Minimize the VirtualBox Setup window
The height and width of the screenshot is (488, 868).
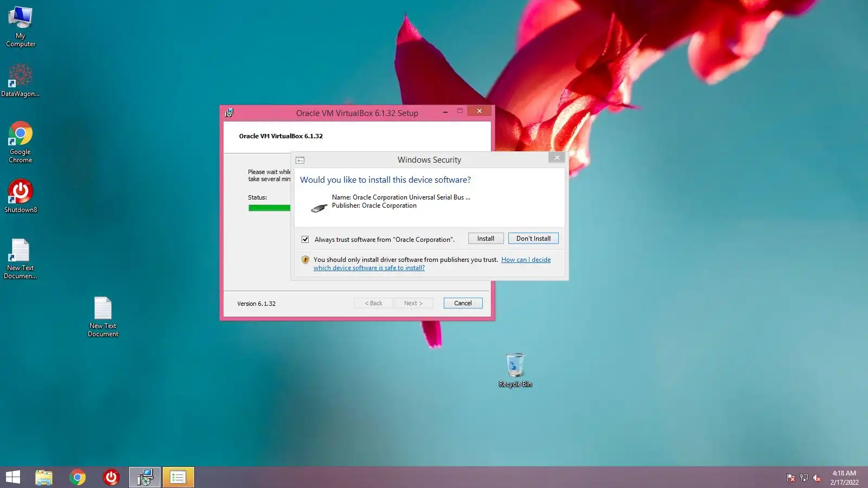point(445,111)
